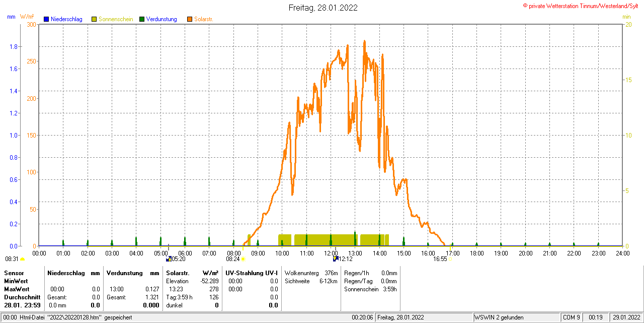Image resolution: width=644 pixels, height=323 pixels.
Task: Click the orange solar radiation curve peak
Action: pyautogui.click(x=364, y=42)
